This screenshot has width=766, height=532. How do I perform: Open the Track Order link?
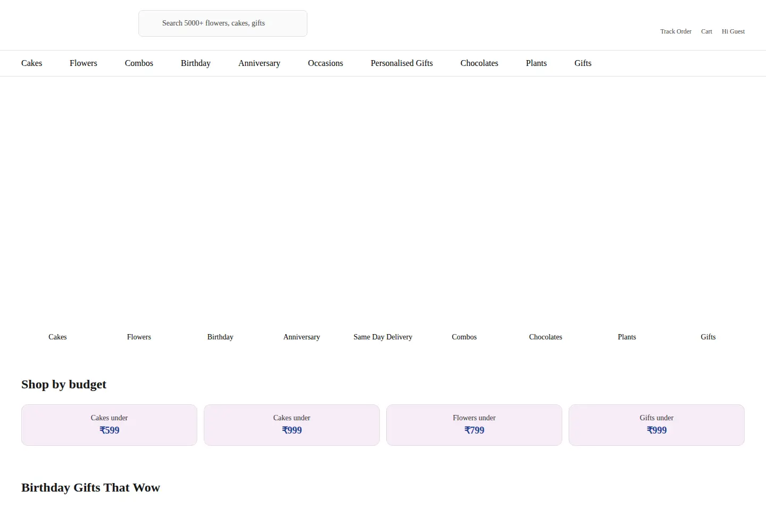[x=676, y=31]
